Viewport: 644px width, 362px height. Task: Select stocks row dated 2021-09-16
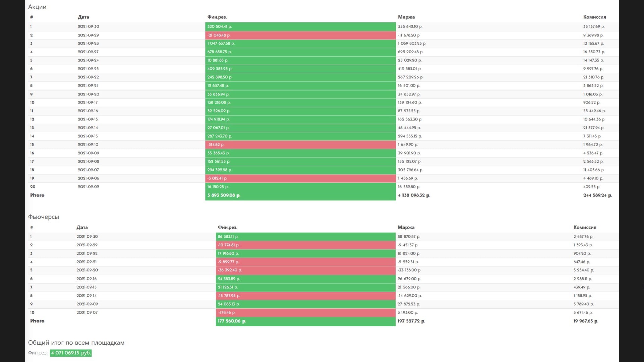pyautogui.click(x=88, y=111)
